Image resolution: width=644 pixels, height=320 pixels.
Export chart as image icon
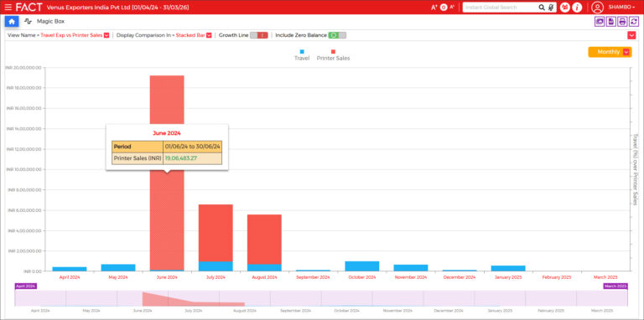tap(600, 22)
